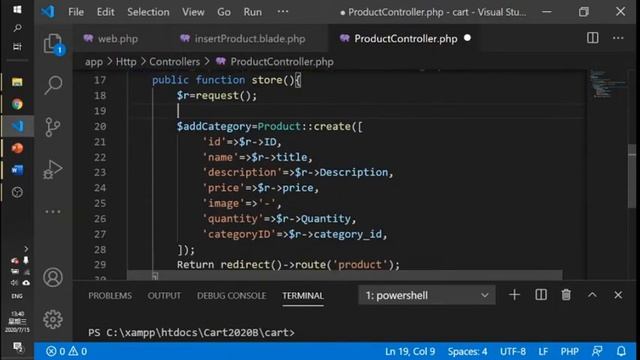The image size is (640, 360).
Task: Open the Explorer view in activity bar
Action: (x=53, y=44)
